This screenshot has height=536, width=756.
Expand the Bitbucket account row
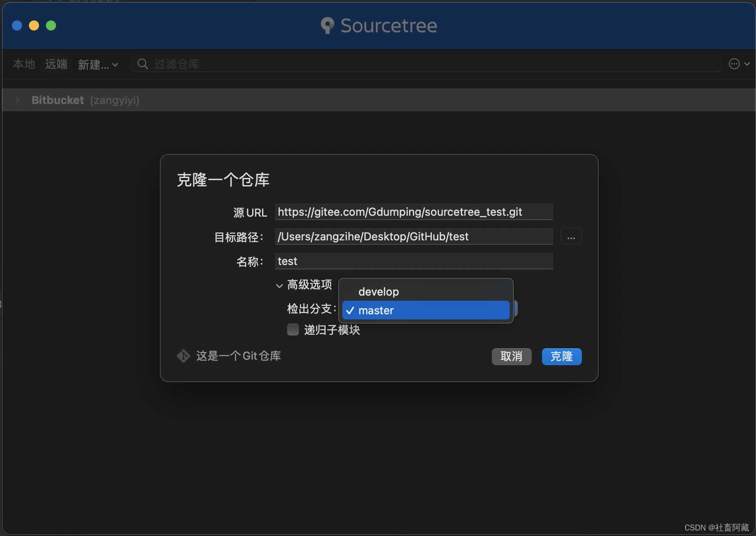point(17,100)
